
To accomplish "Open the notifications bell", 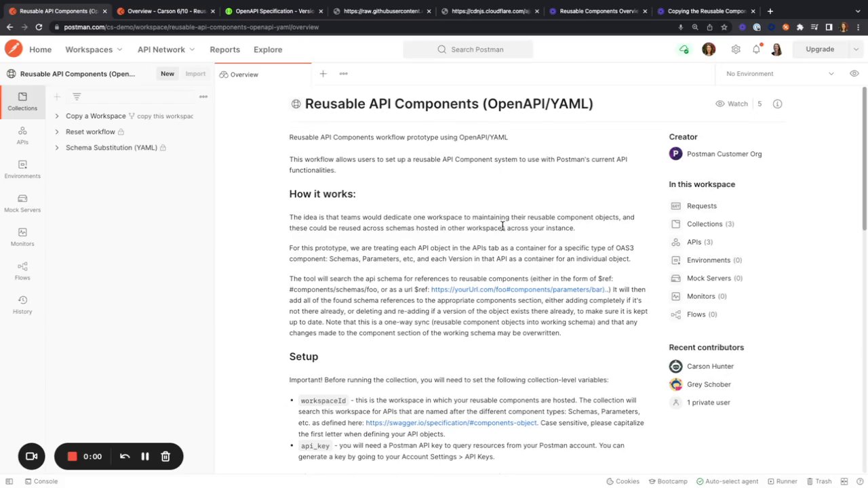I will point(756,49).
